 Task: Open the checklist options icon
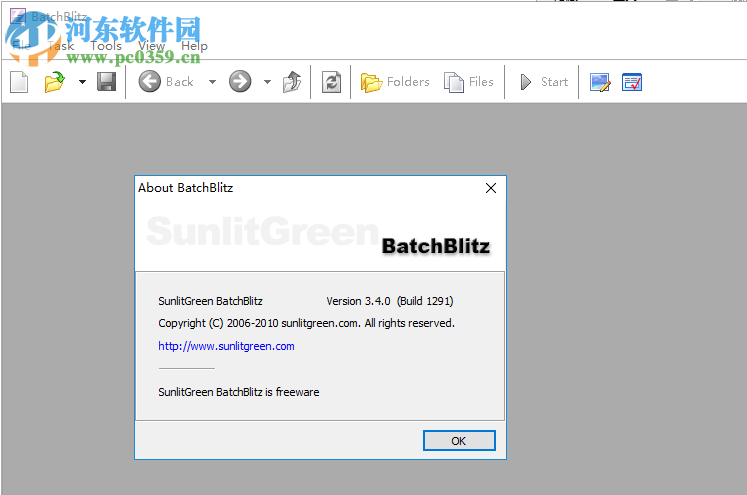(632, 82)
